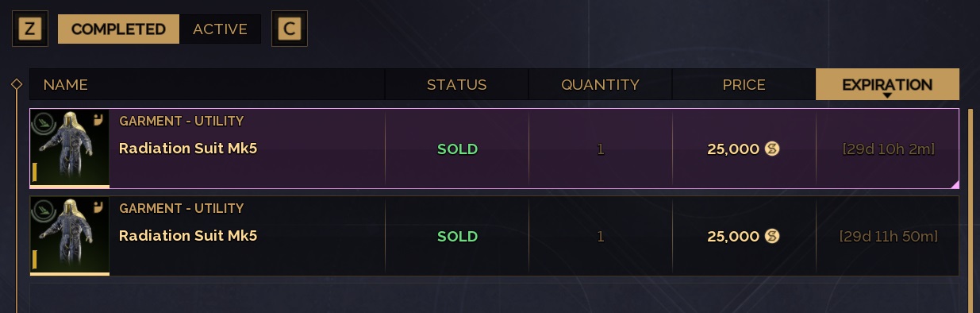The height and width of the screenshot is (313, 980).
Task: Switch to the ACTIVE orders tab
Action: [220, 29]
